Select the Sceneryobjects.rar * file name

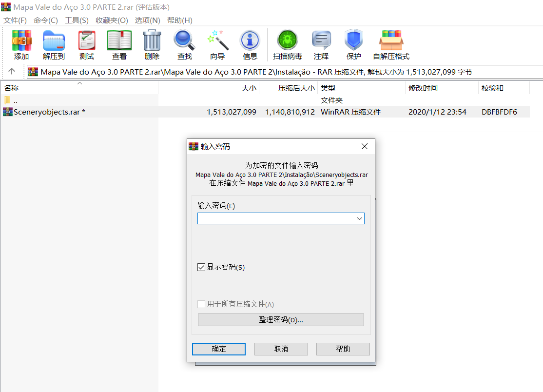pos(49,112)
